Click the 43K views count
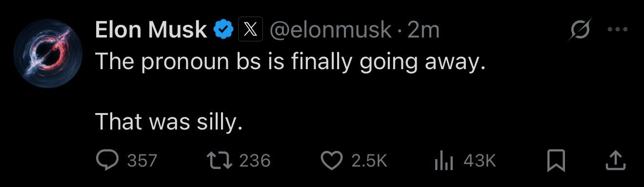644x187 pixels. (x=479, y=160)
